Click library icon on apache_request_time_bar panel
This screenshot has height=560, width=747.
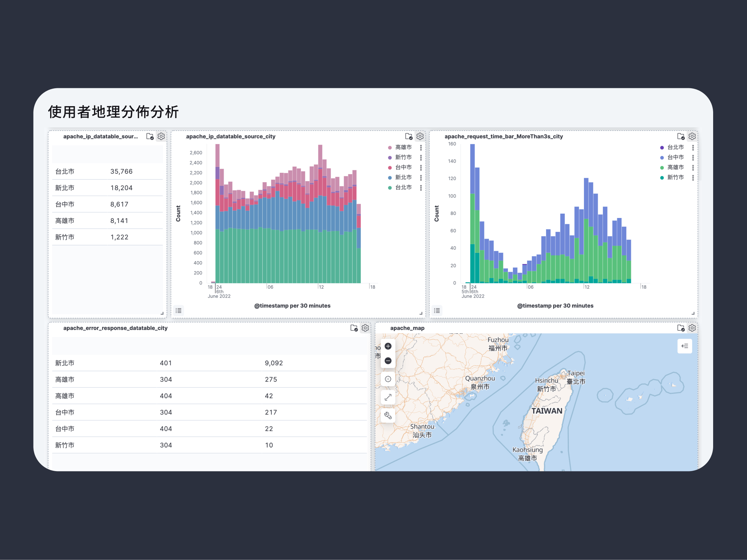coord(681,136)
